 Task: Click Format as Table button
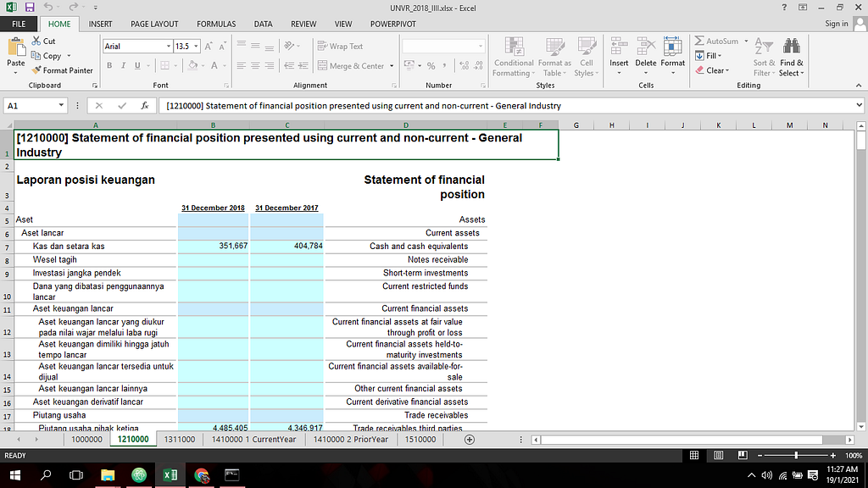point(554,57)
